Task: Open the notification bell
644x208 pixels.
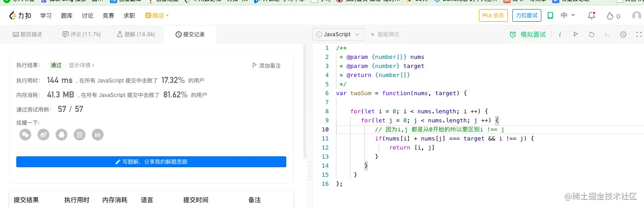Action: tap(591, 16)
